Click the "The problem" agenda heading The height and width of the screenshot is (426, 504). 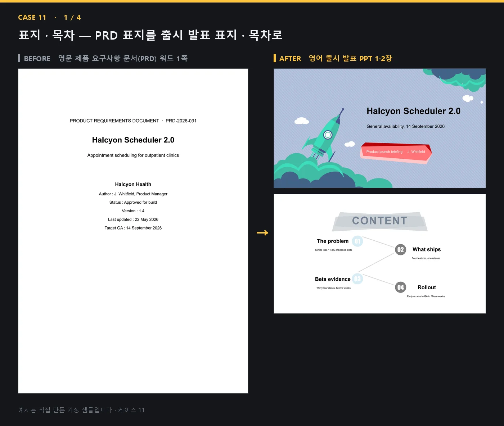[x=333, y=241]
